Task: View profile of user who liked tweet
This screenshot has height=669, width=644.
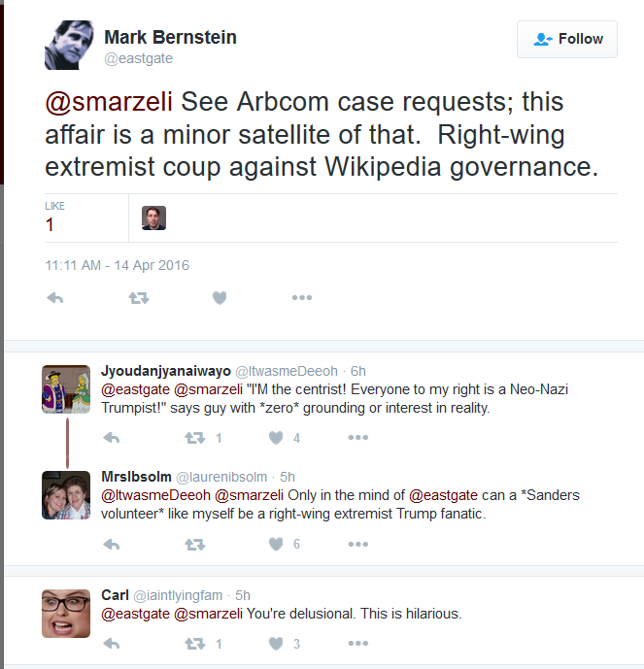Action: pyautogui.click(x=153, y=218)
